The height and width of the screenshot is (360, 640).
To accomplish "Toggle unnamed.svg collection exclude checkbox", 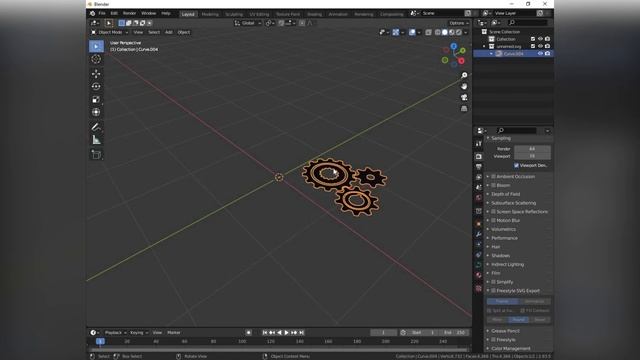I will pos(533,46).
